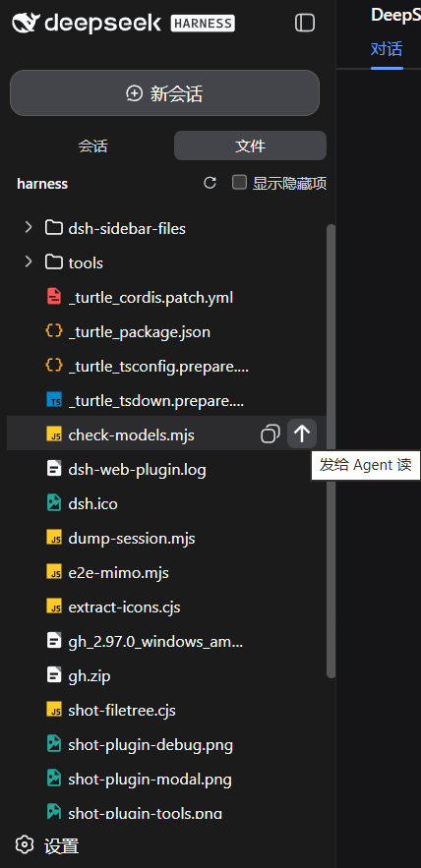Click the copy icon on check-models.mjs row
This screenshot has width=421, height=868.
point(270,434)
